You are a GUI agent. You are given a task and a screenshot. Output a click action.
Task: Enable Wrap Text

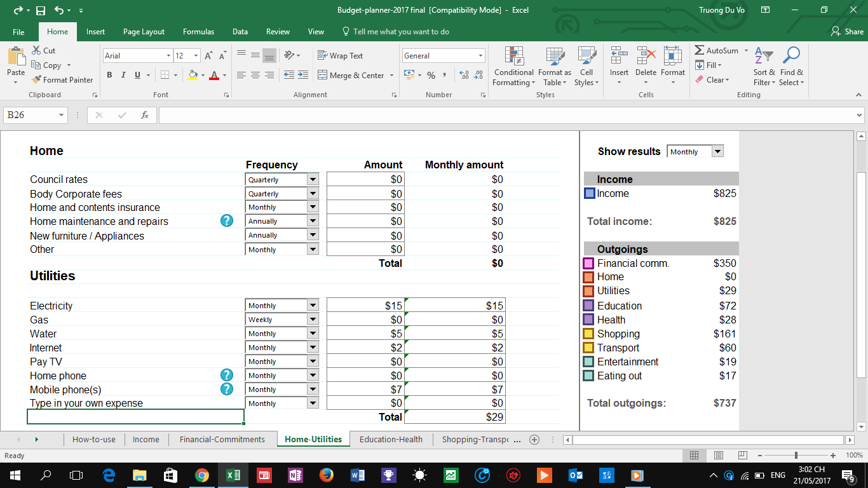click(x=341, y=56)
